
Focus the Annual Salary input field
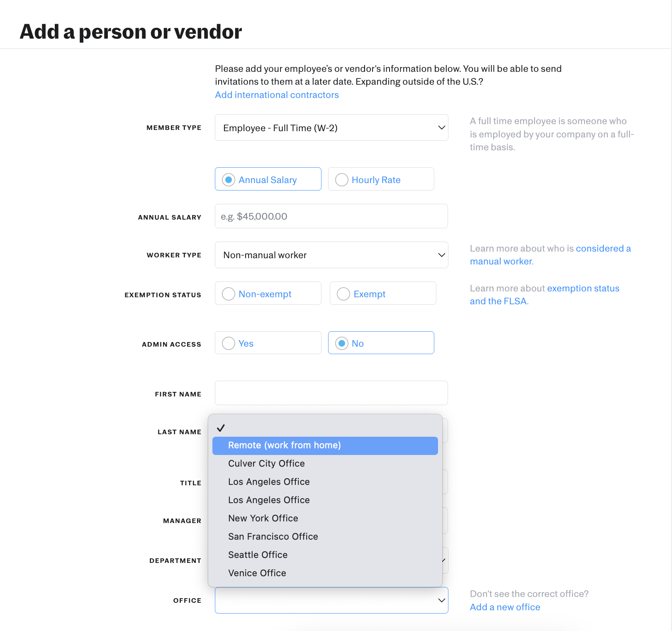tap(331, 216)
